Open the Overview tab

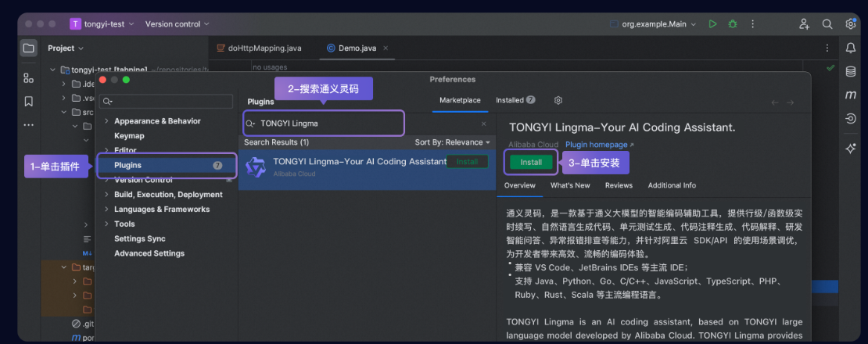click(520, 185)
